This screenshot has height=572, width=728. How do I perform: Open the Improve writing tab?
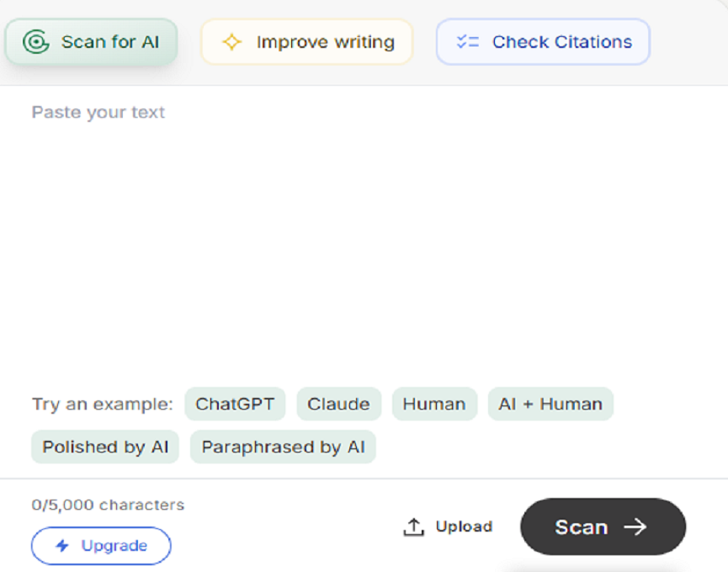(307, 42)
